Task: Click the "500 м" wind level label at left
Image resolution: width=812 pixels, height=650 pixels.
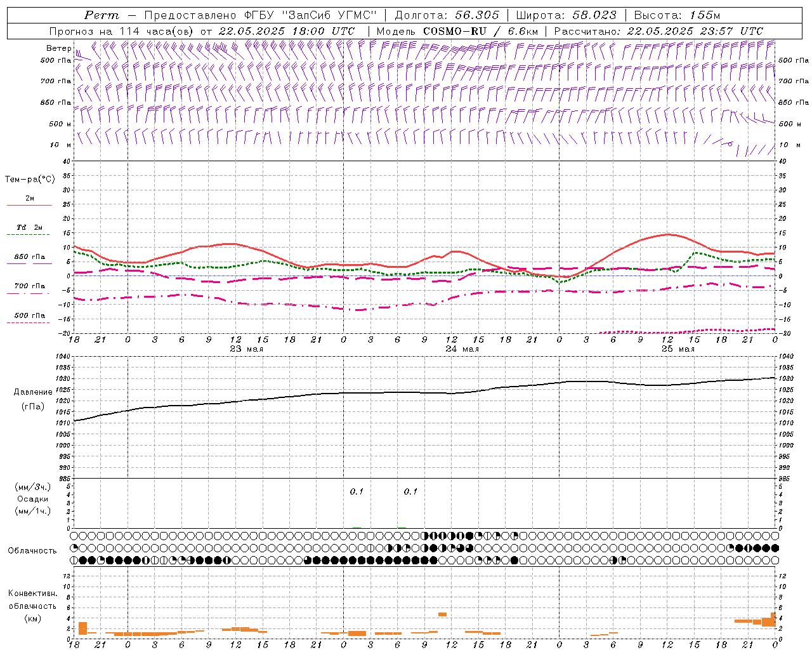Action: (60, 124)
